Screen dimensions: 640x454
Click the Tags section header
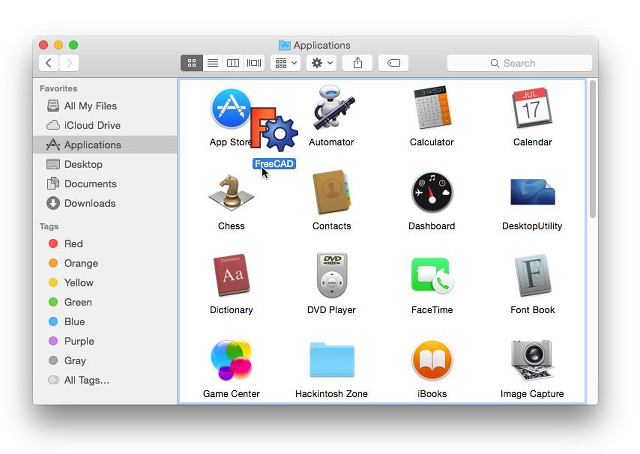49,226
